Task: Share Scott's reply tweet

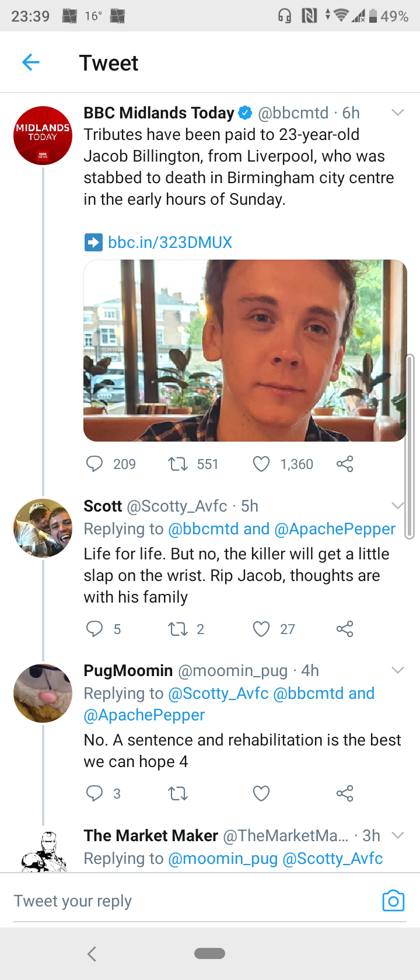Action: tap(345, 629)
